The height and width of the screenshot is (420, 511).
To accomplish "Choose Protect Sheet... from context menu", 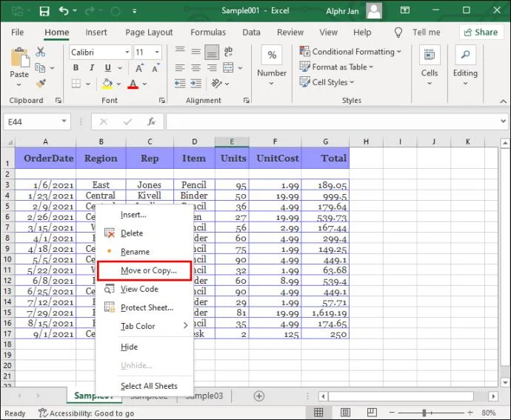I will point(144,307).
